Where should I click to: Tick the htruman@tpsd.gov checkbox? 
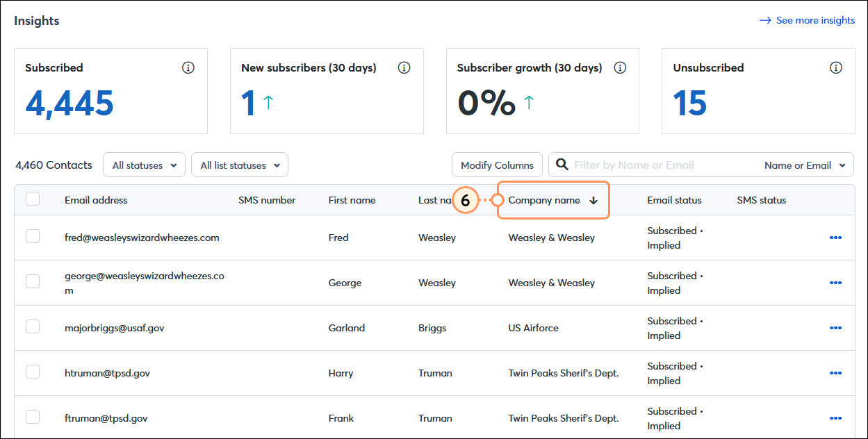[x=33, y=372]
